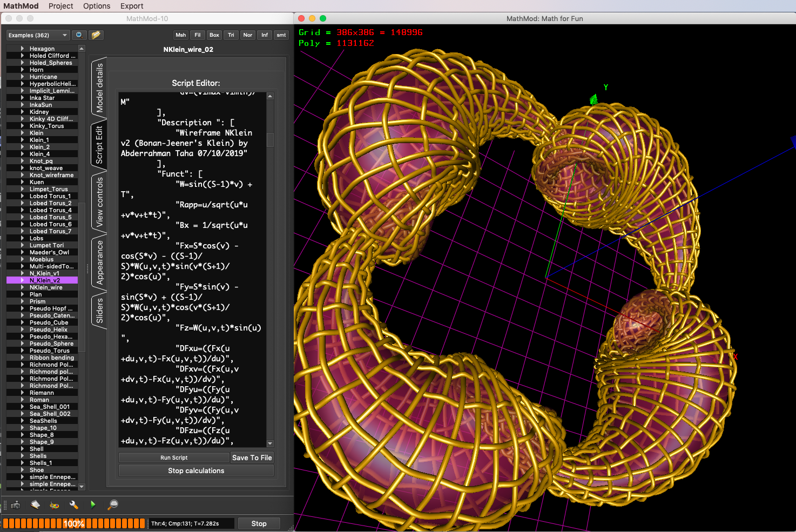Image resolution: width=796 pixels, height=532 pixels.
Task: Toggle the Nor display option
Action: point(247,35)
